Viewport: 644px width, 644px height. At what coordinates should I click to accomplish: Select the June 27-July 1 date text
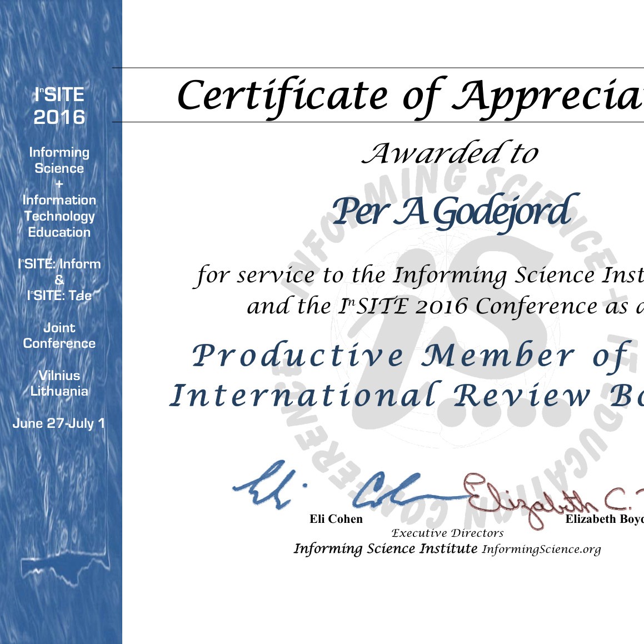coord(59,424)
